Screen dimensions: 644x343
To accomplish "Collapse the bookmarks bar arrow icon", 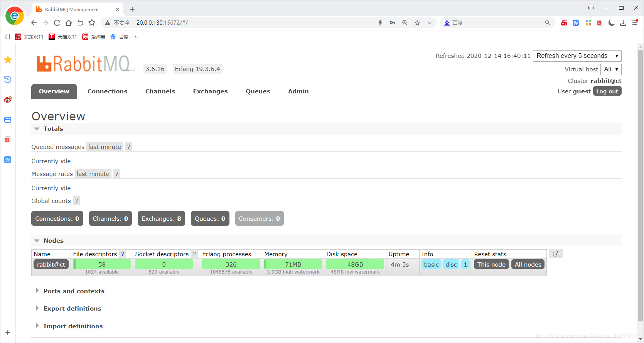I will 7,37.
